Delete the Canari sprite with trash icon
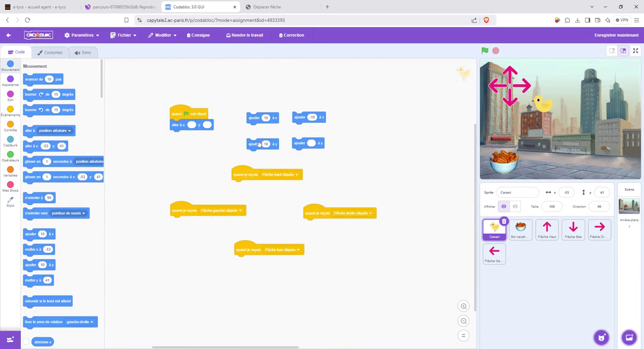644x349 pixels. click(504, 222)
